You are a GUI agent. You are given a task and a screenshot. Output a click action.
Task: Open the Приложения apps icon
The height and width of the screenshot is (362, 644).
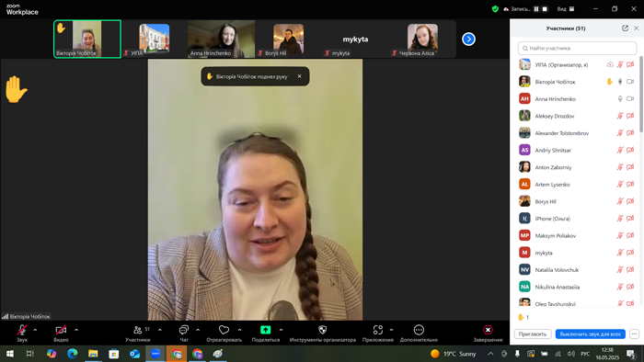[378, 330]
